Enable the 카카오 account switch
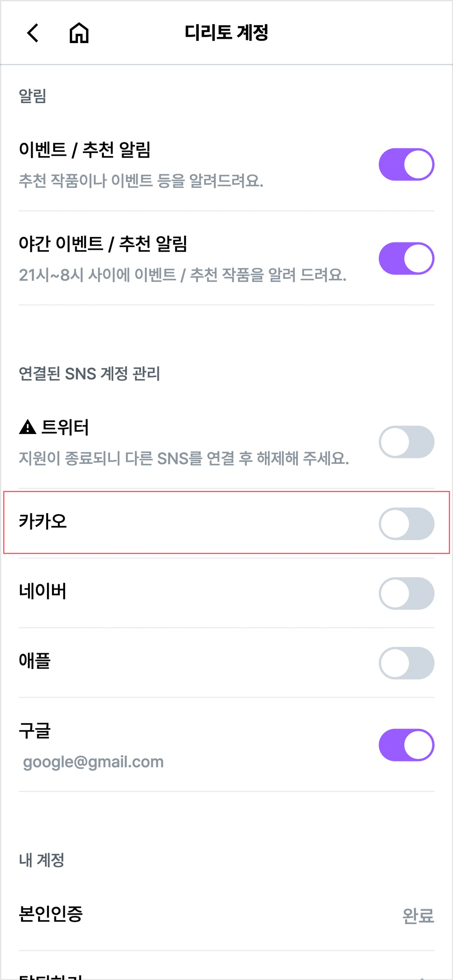 coord(406,524)
